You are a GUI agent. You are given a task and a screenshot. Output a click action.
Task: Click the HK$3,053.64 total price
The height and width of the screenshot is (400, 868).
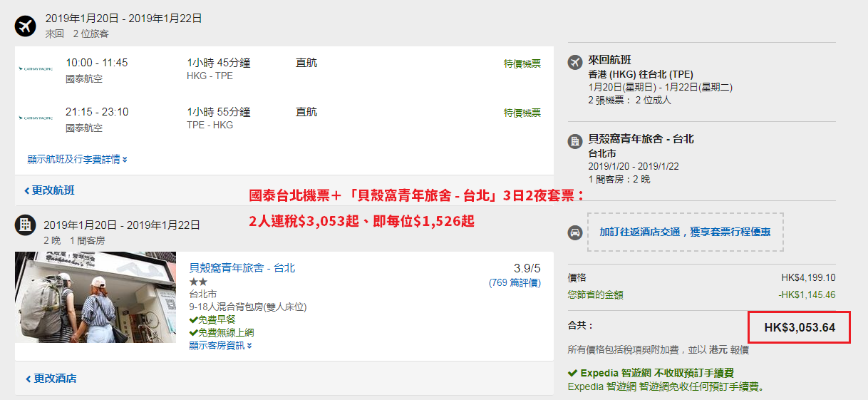click(800, 328)
